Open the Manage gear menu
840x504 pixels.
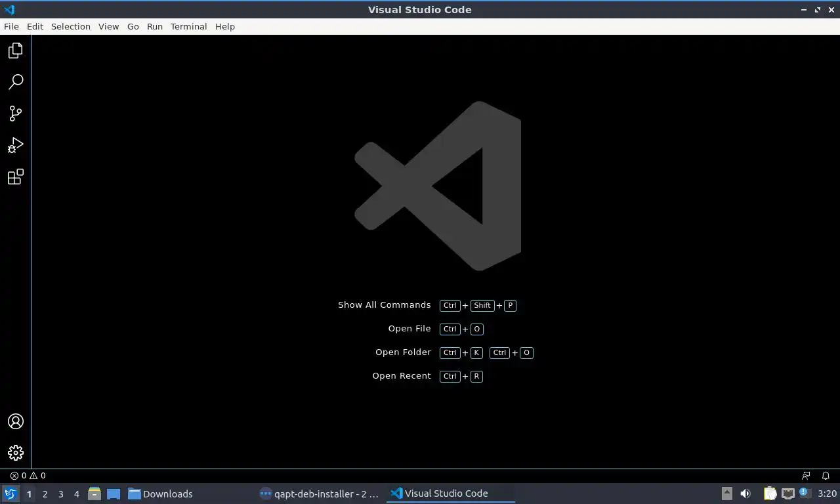point(16,453)
